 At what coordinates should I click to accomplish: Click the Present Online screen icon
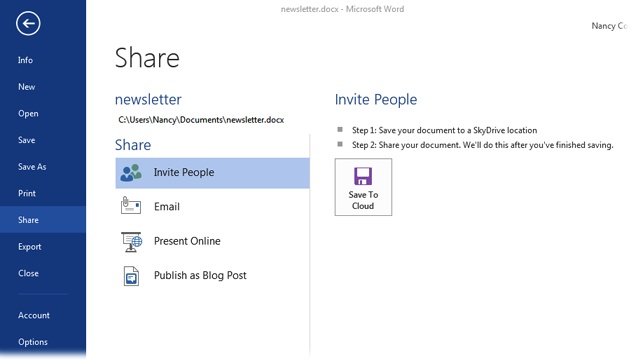(132, 241)
